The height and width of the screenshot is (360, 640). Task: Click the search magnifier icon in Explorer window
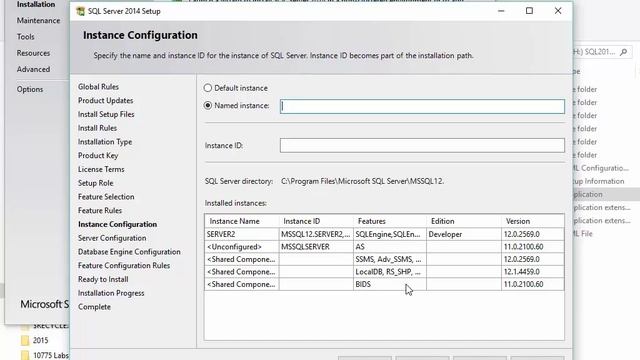(x=623, y=52)
